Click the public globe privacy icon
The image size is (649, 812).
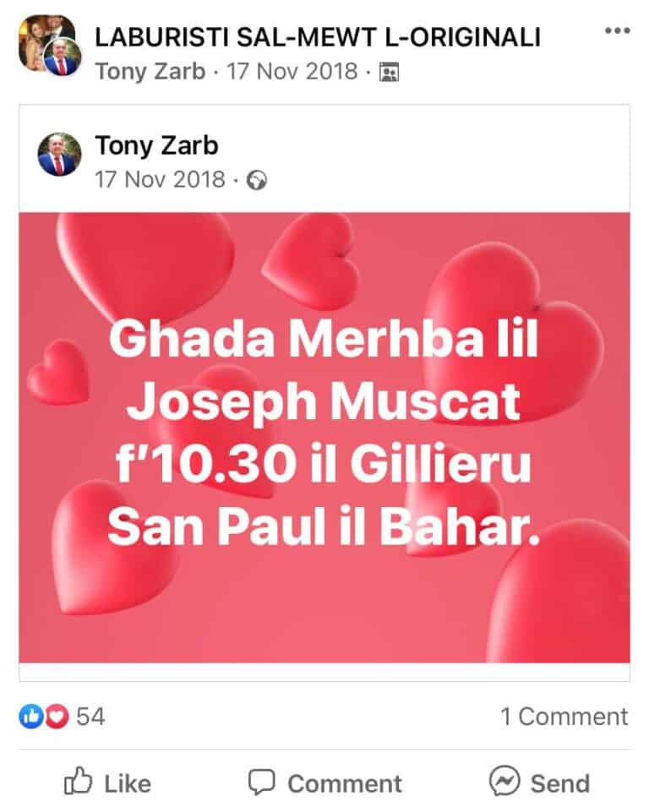(x=256, y=181)
